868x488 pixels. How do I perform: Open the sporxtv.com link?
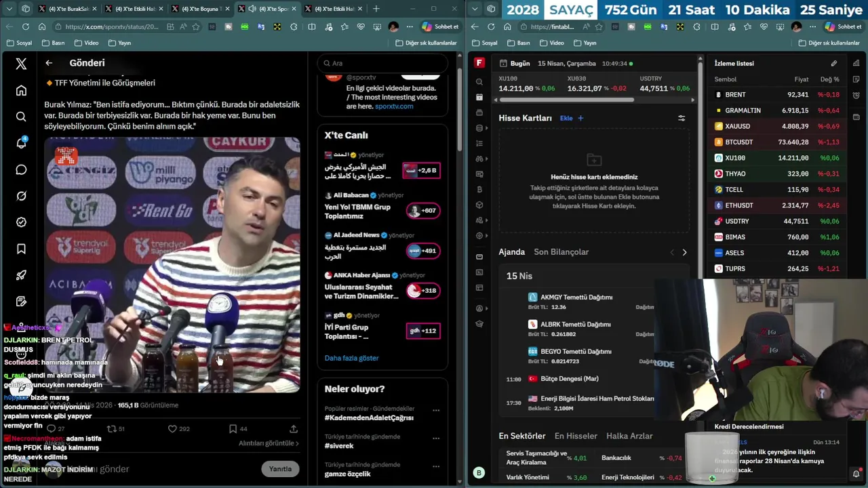[393, 106]
